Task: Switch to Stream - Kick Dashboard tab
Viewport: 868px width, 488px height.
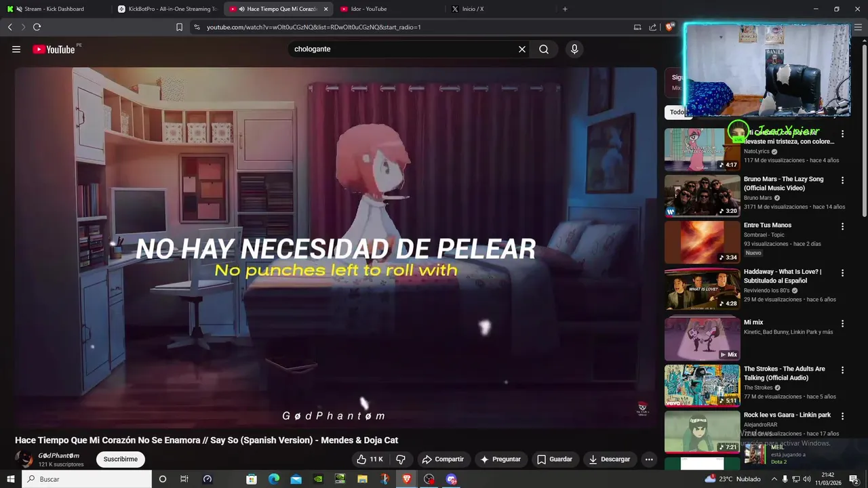Action: coord(54,9)
